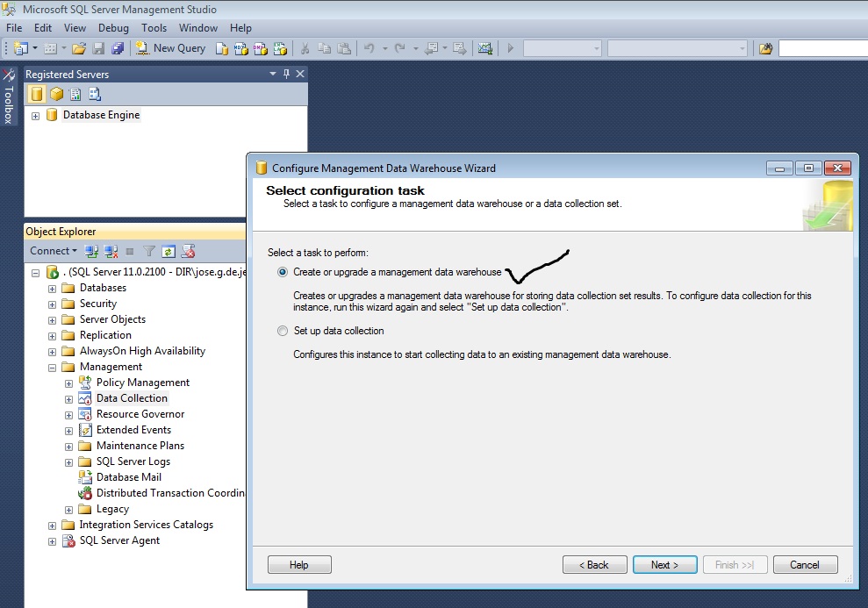Collapse the Management folder
Screen dimensions: 868x608
52,368
